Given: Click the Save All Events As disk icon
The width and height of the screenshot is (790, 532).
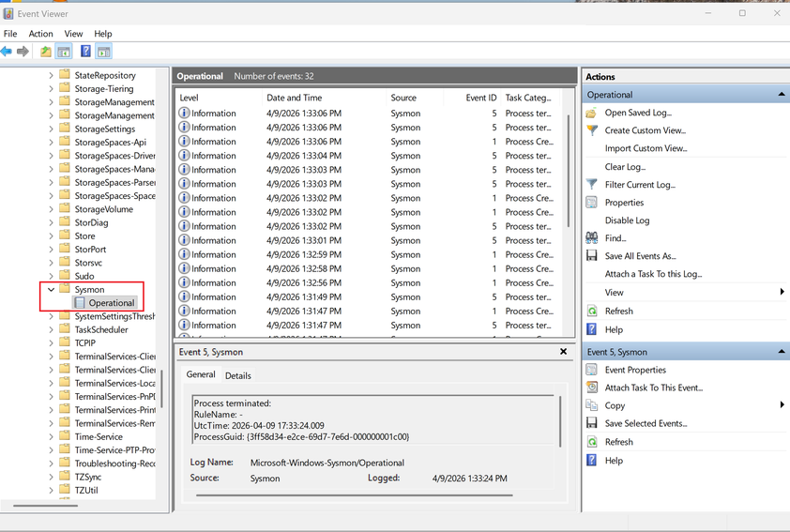Looking at the screenshot, I should tap(591, 256).
